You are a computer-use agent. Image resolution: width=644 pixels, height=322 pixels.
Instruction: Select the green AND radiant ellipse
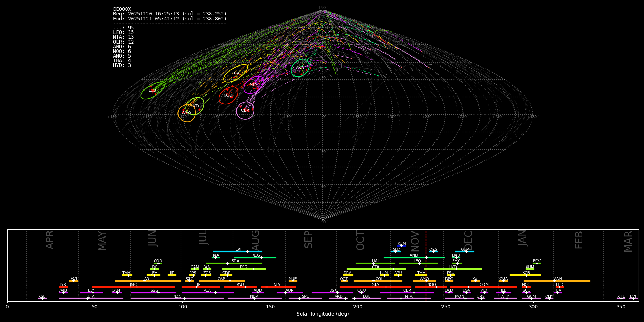300,68
